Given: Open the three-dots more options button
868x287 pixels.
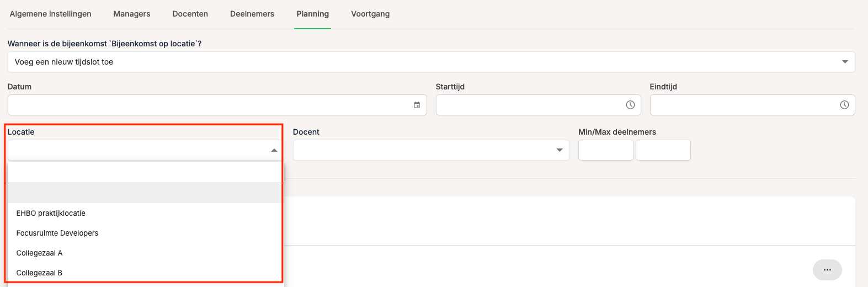Looking at the screenshot, I should [827, 270].
